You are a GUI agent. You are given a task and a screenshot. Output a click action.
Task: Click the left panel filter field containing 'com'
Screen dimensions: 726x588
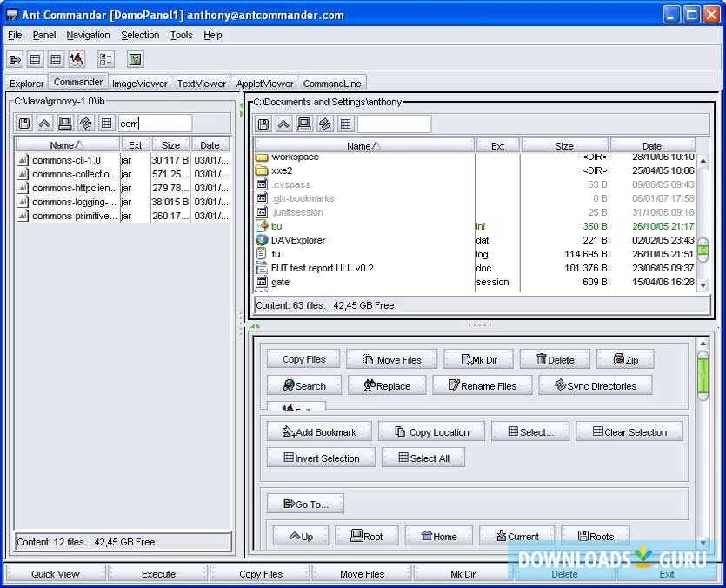pos(155,124)
